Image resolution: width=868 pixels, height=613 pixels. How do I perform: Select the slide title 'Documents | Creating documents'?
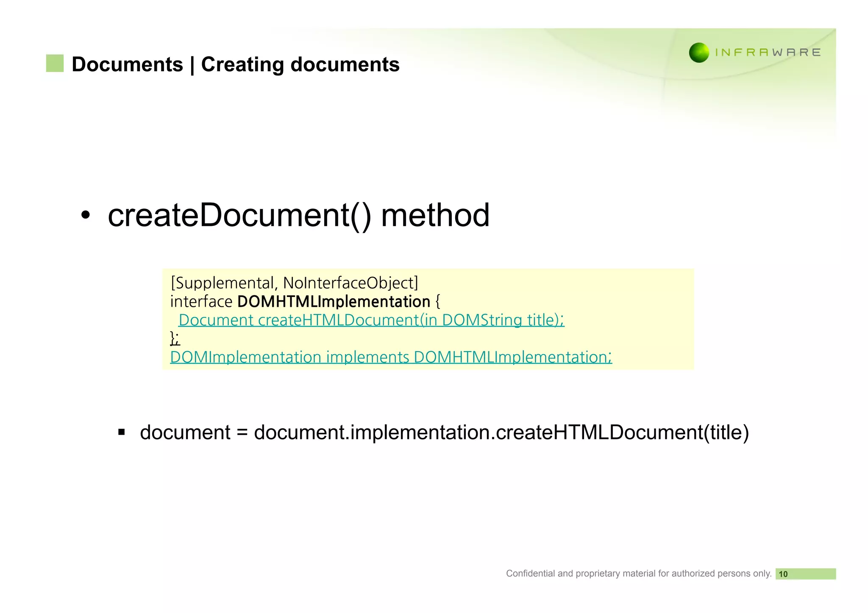click(x=236, y=64)
